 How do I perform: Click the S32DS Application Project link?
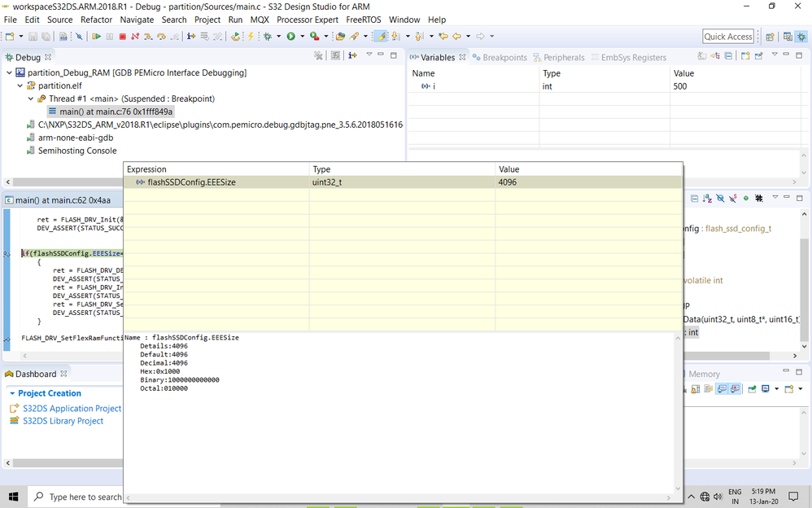(x=72, y=409)
